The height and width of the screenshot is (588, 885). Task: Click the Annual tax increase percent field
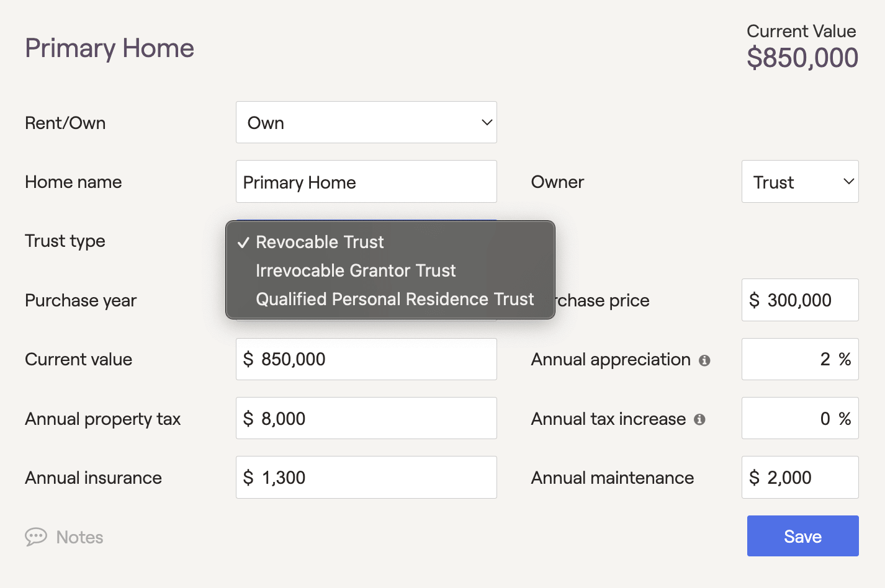click(x=800, y=418)
